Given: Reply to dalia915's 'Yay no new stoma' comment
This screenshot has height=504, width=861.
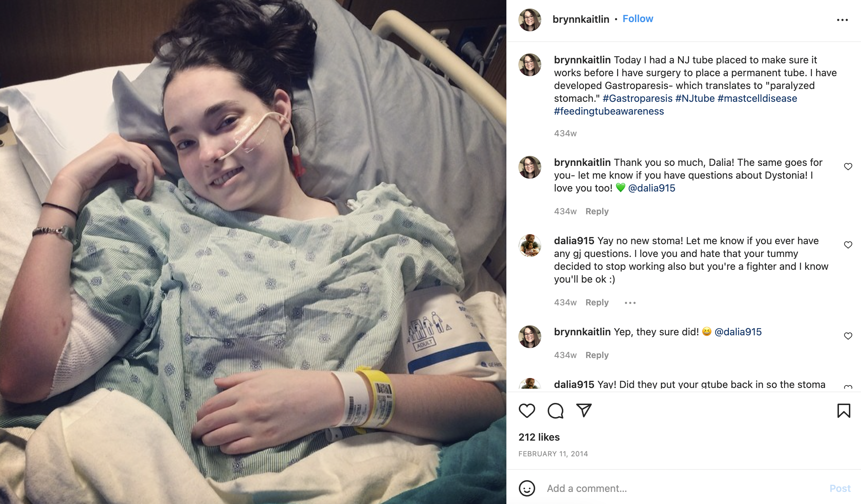Looking at the screenshot, I should pos(597,303).
